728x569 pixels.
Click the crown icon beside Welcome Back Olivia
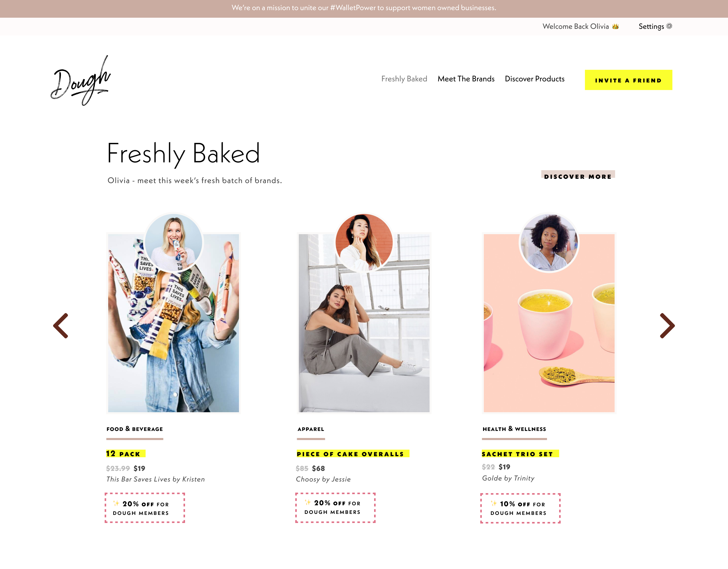pos(615,26)
